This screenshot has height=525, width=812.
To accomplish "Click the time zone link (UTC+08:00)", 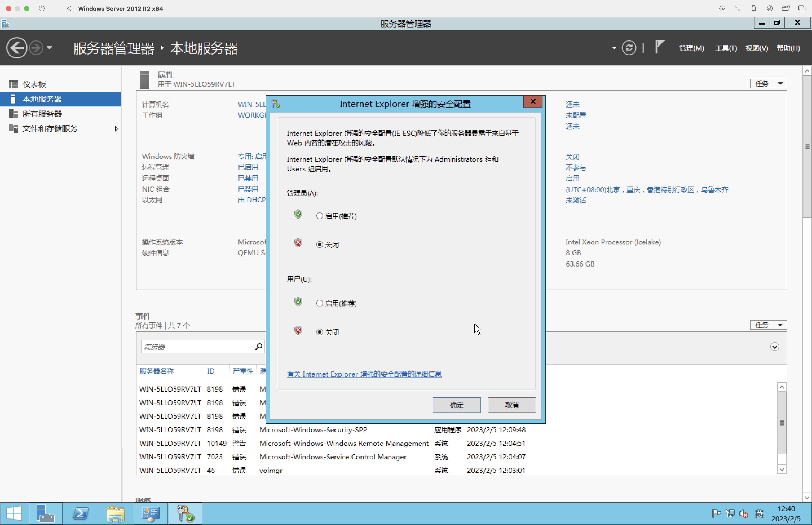I will 647,189.
